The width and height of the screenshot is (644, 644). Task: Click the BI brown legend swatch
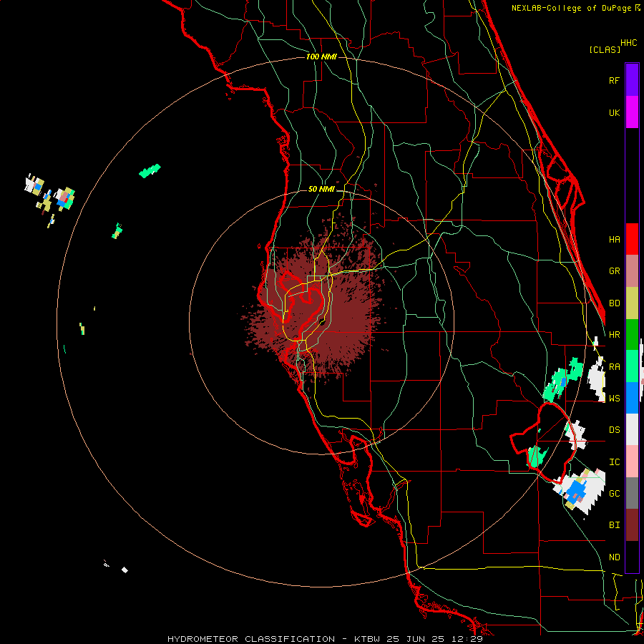click(632, 525)
